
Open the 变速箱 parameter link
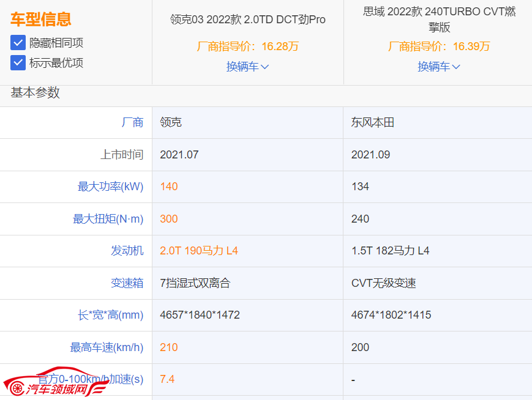click(x=127, y=283)
